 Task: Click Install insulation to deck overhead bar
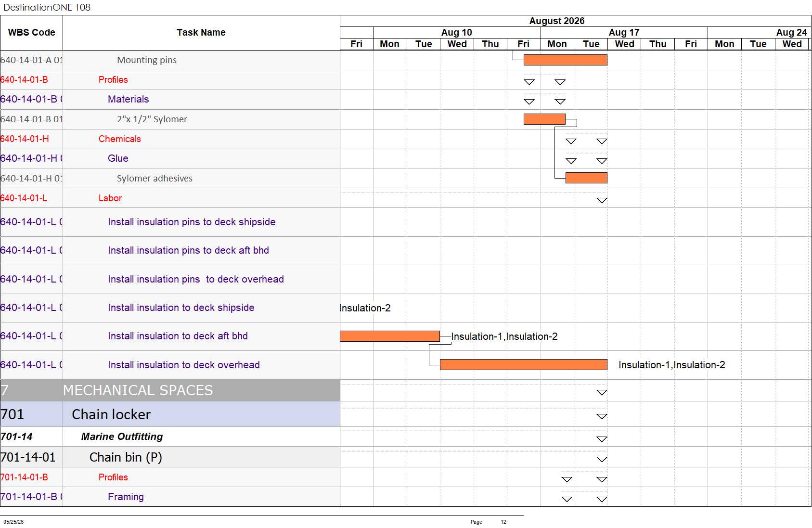pos(524,365)
